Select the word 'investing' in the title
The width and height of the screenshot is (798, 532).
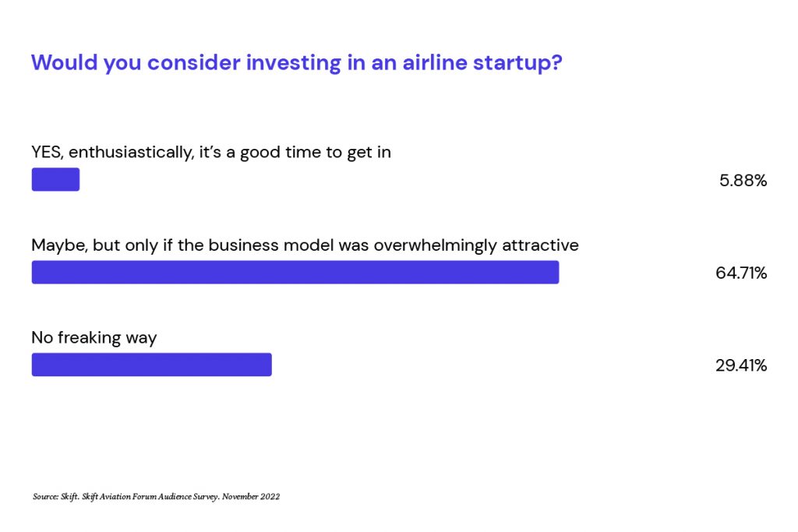(x=294, y=63)
